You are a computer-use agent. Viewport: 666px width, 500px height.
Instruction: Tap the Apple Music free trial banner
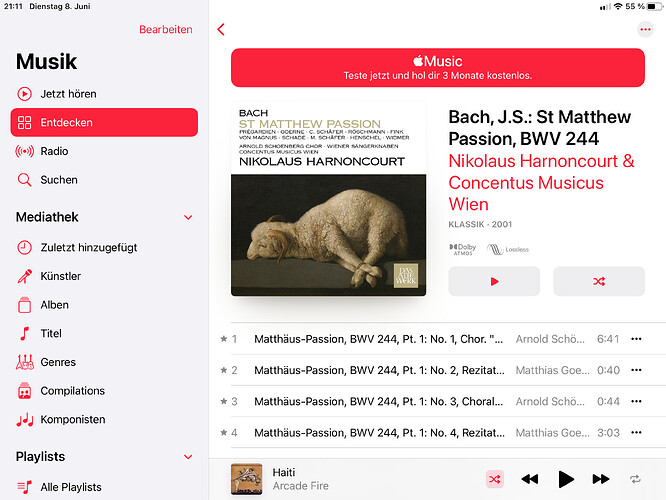437,67
